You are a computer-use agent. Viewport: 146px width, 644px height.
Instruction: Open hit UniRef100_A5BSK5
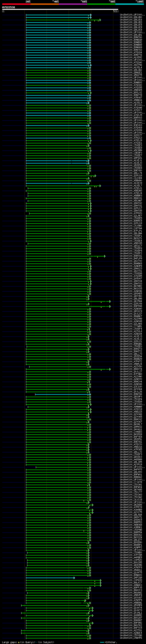click(x=131, y=90)
